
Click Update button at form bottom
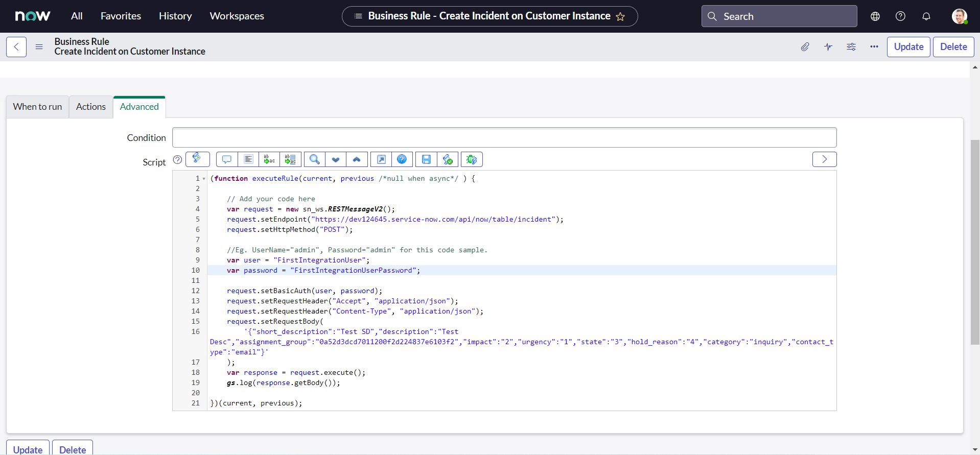(28, 448)
